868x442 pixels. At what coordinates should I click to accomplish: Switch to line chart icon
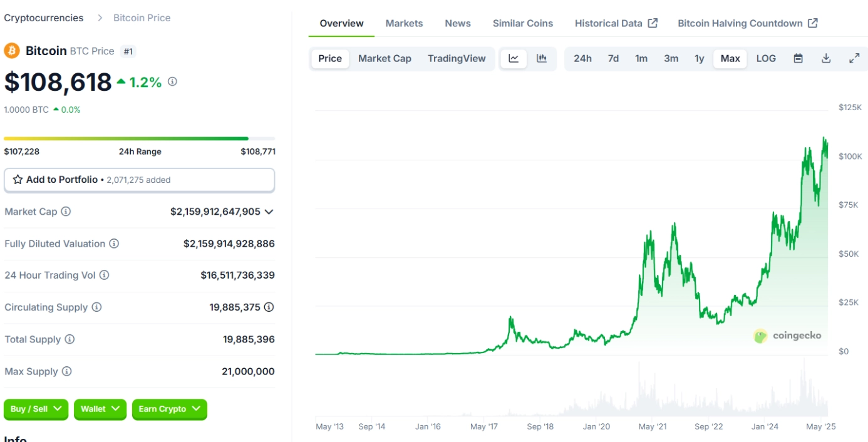pyautogui.click(x=514, y=58)
